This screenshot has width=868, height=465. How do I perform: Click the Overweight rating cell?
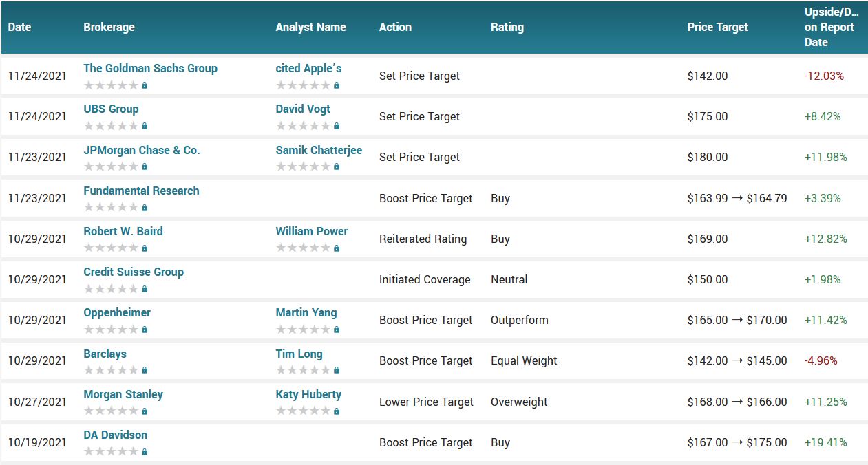click(x=519, y=402)
